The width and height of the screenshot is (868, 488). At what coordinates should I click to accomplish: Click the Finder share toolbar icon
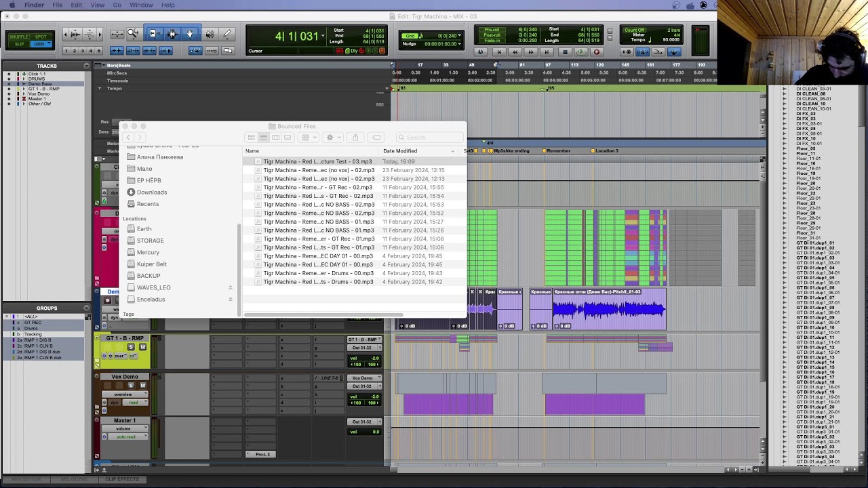click(355, 138)
